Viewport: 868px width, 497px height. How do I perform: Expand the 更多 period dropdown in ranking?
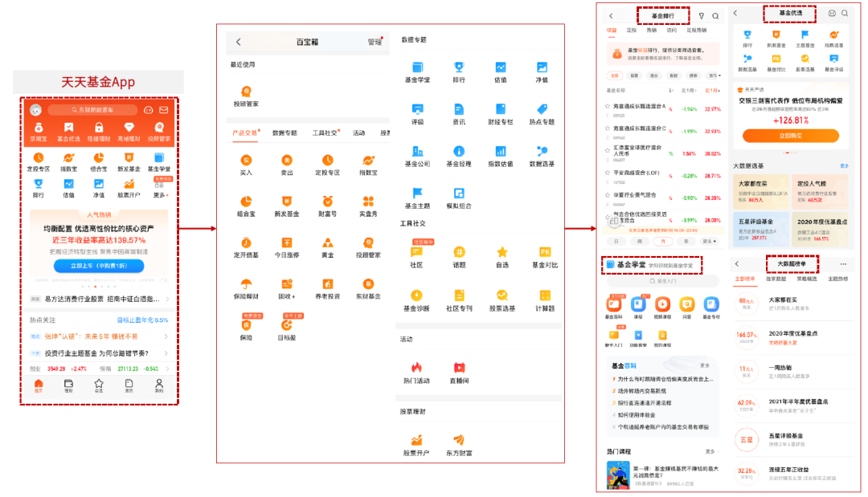point(709,241)
